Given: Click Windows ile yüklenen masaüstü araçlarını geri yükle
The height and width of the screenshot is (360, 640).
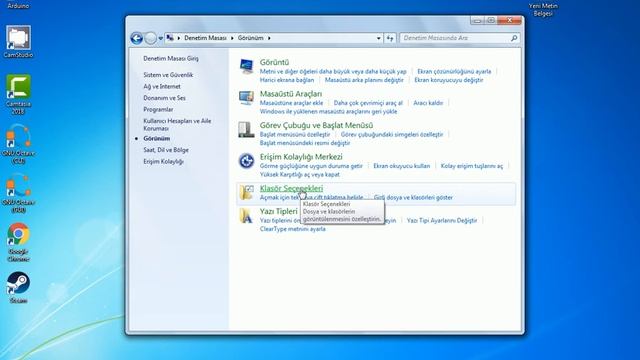Looking at the screenshot, I should (x=328, y=111).
